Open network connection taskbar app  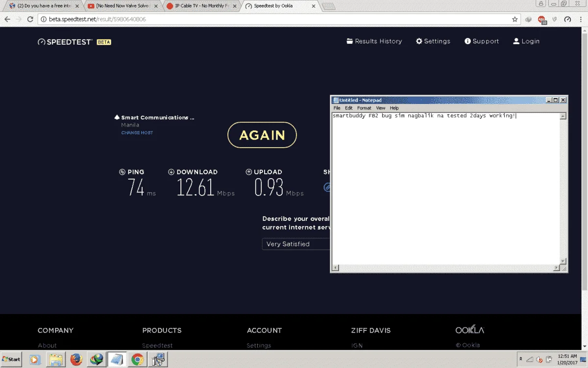pos(158,360)
